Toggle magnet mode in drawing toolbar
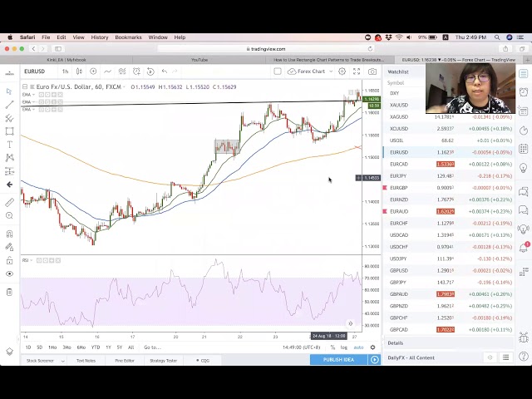The image size is (532, 399). 9,234
